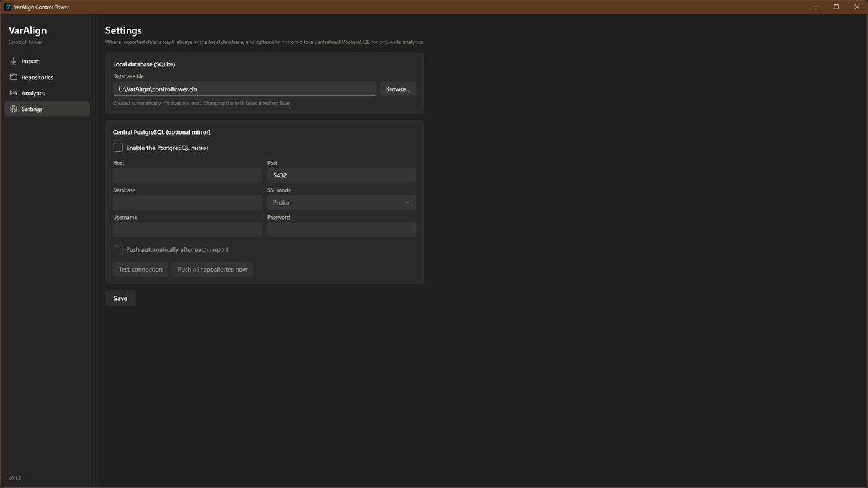Click Central PostgreSQL (optional mirror) heading
The image size is (868, 488).
[161, 132]
